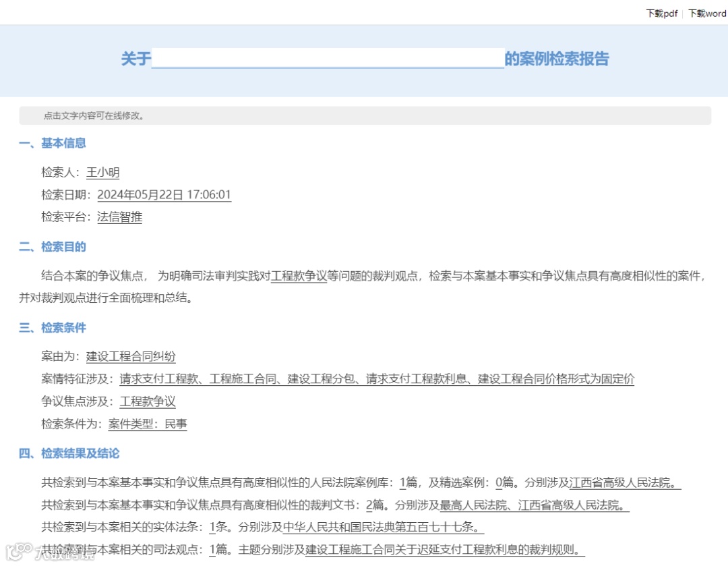Edit 建设工程施工合同关于迟延支付工程款利息的裁判规则 text
This screenshot has height=566, width=728.
445,549
